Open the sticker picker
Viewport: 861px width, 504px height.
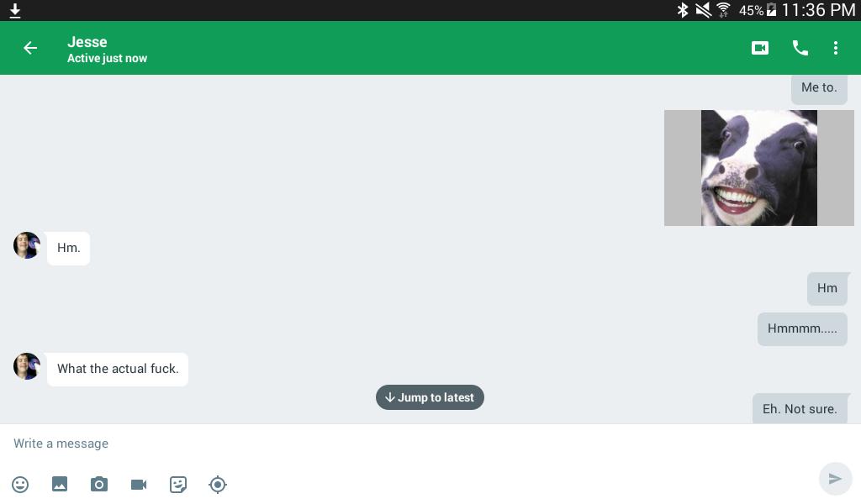(x=178, y=484)
